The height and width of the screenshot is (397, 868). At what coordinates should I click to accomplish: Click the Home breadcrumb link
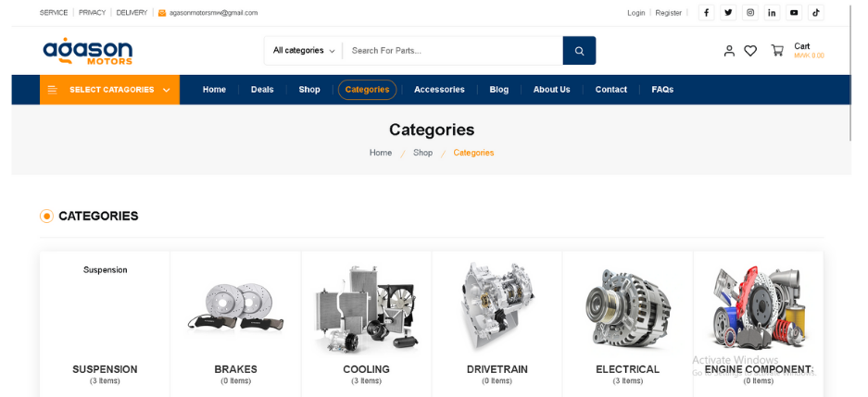(x=381, y=153)
